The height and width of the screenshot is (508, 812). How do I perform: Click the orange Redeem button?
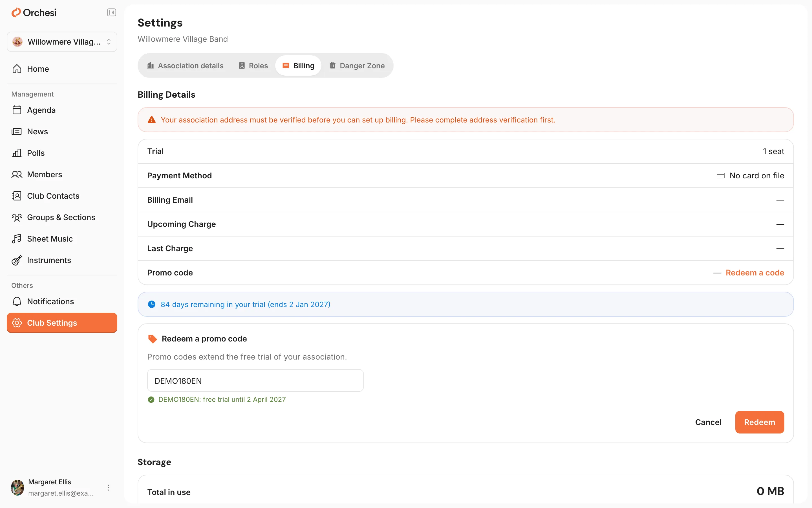(759, 422)
